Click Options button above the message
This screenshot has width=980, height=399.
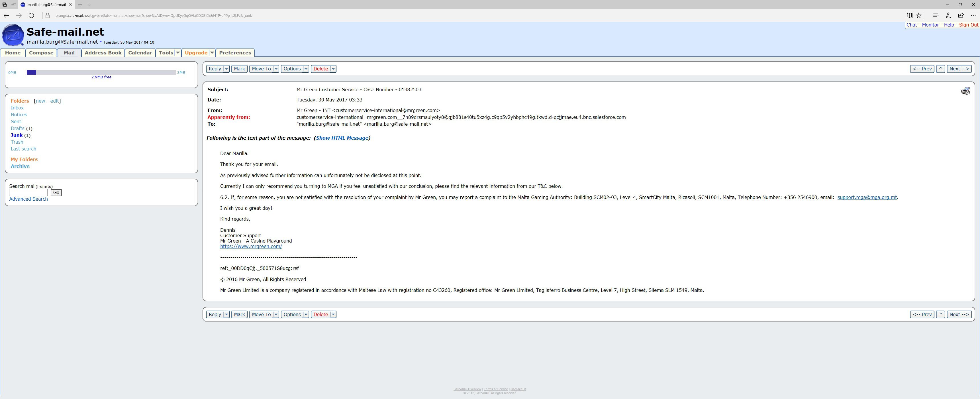292,69
